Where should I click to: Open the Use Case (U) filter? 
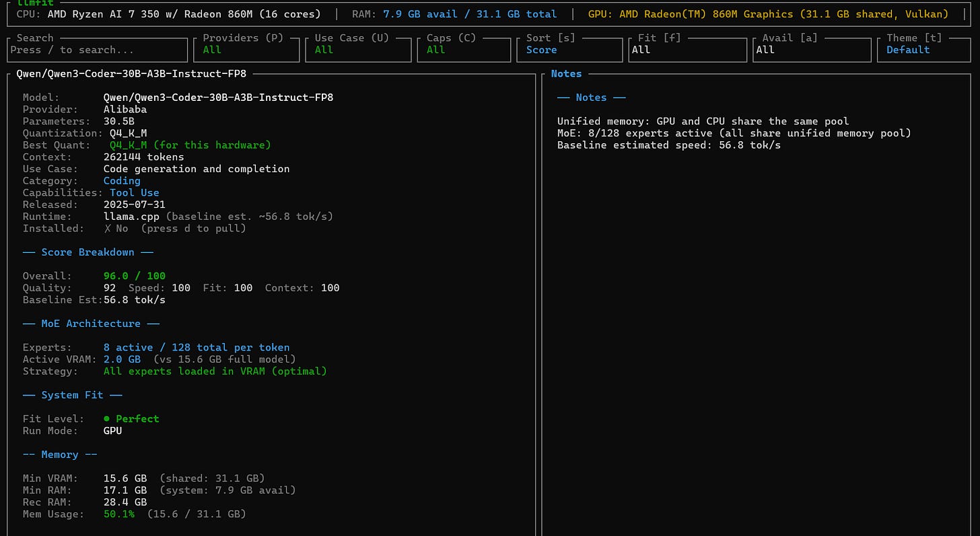pos(358,50)
